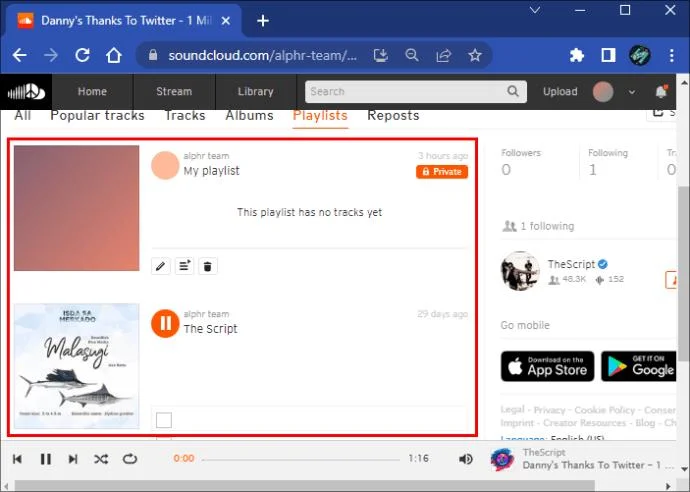
Task: Toggle the browser side panel
Action: [x=608, y=55]
